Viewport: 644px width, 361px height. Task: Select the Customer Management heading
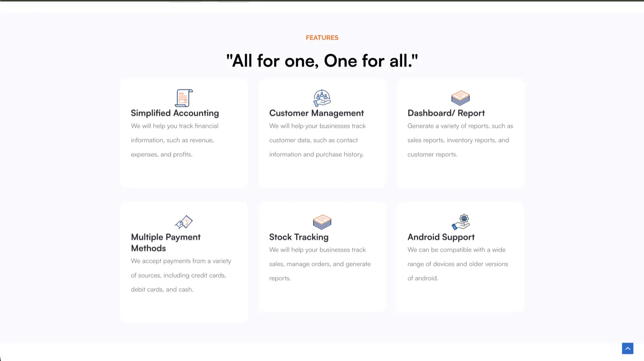316,113
